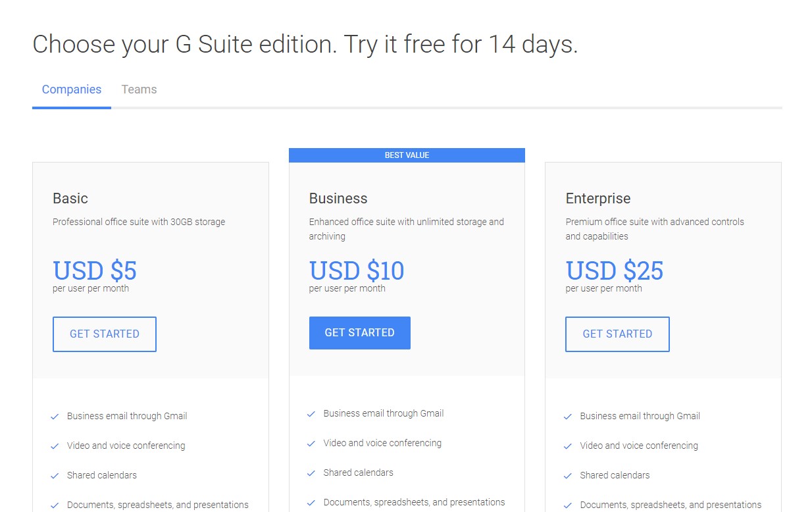This screenshot has width=812, height=512.
Task: Click GET STARTED under Enterprise plan
Action: click(x=617, y=334)
